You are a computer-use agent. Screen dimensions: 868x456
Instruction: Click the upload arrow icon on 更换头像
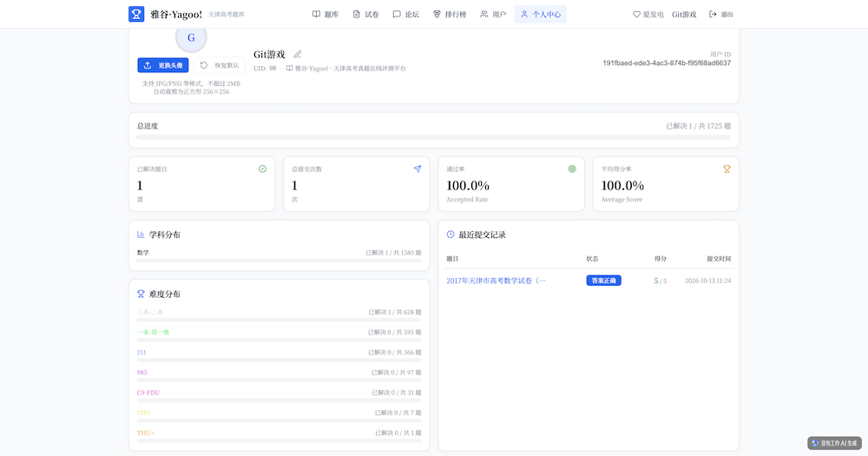pyautogui.click(x=148, y=65)
